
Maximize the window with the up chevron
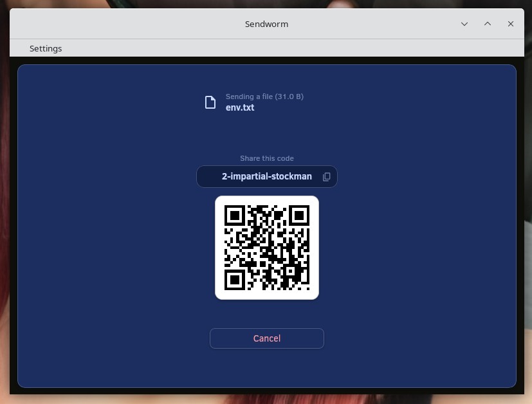pyautogui.click(x=488, y=24)
